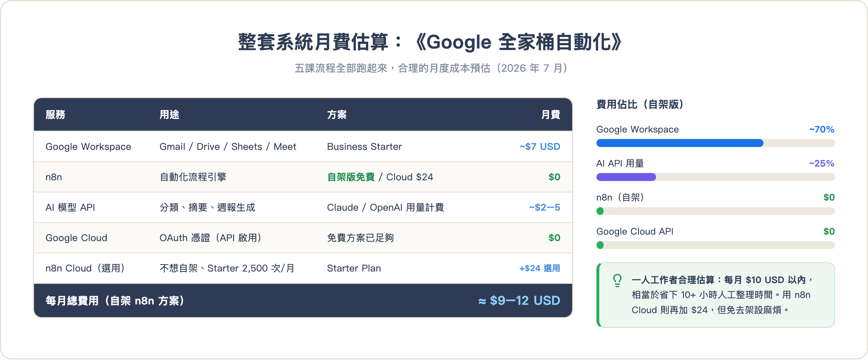The width and height of the screenshot is (868, 362).
Task: Click the 服務 column header
Action: click(x=55, y=115)
